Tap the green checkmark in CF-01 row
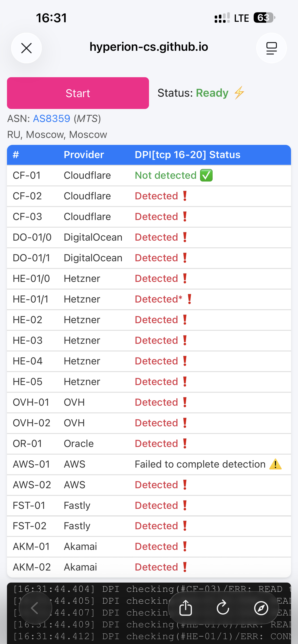 (206, 175)
